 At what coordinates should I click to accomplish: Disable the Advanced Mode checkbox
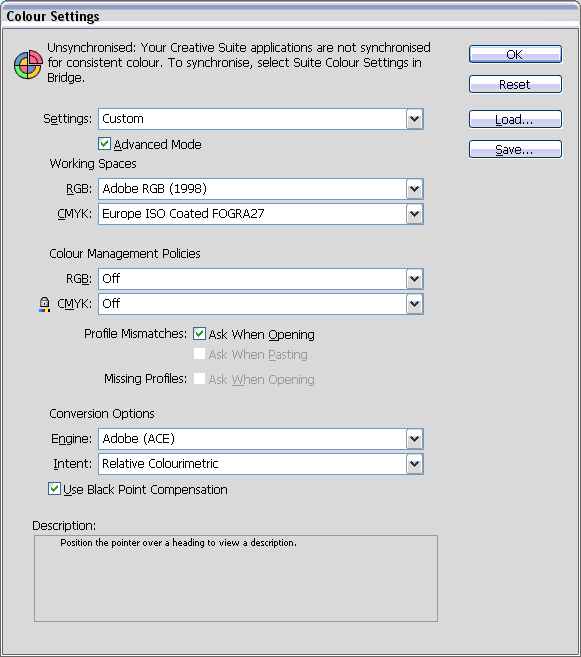[x=104, y=144]
